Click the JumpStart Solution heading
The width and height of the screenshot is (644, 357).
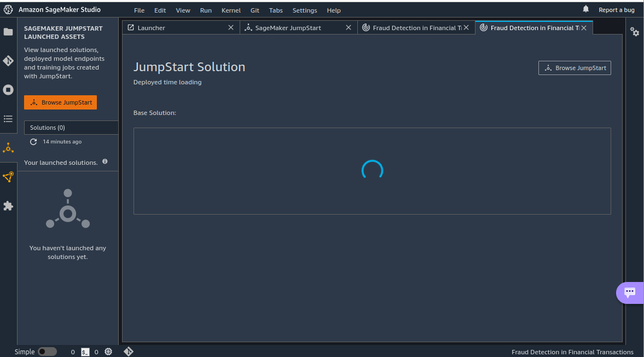(x=189, y=67)
